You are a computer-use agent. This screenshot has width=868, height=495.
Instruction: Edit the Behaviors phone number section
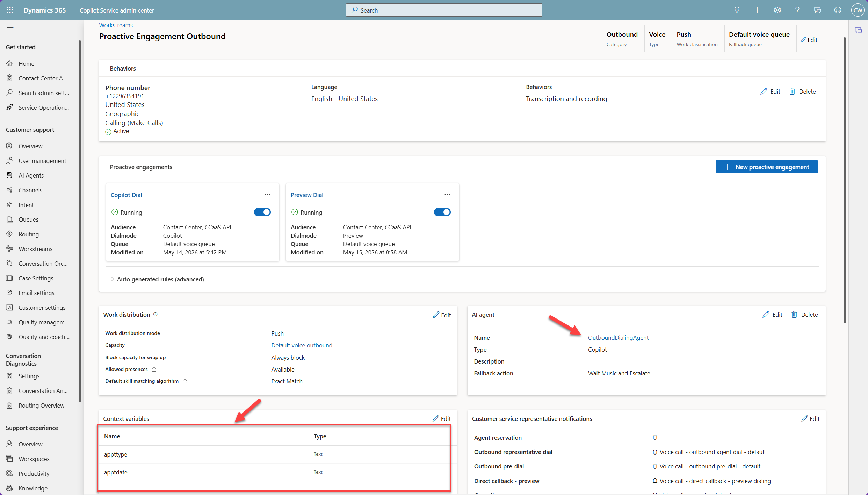(x=770, y=92)
